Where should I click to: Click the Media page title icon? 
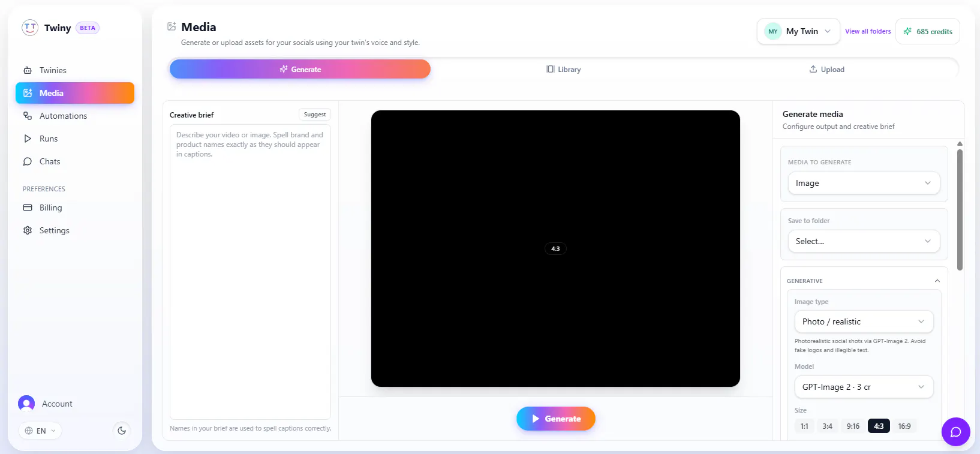coord(172,26)
